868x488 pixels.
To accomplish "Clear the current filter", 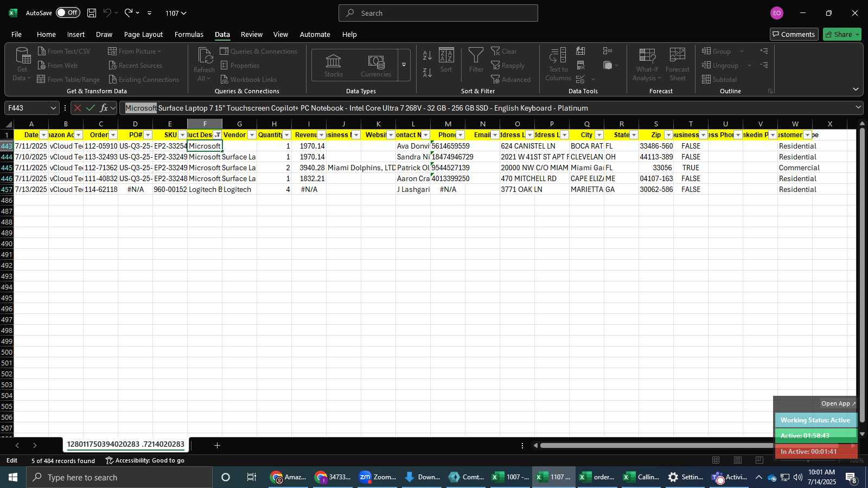I will pyautogui.click(x=504, y=51).
